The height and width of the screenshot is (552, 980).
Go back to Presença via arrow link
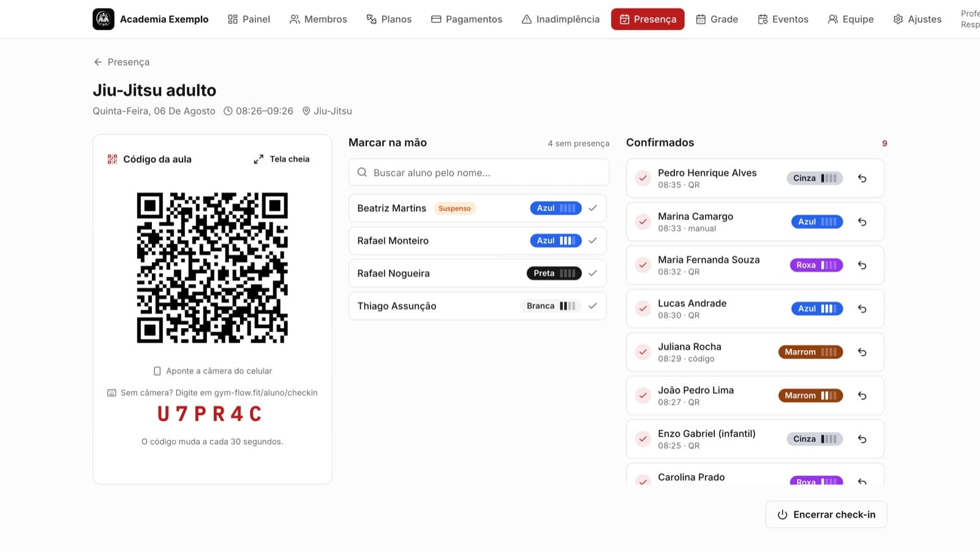tap(121, 62)
